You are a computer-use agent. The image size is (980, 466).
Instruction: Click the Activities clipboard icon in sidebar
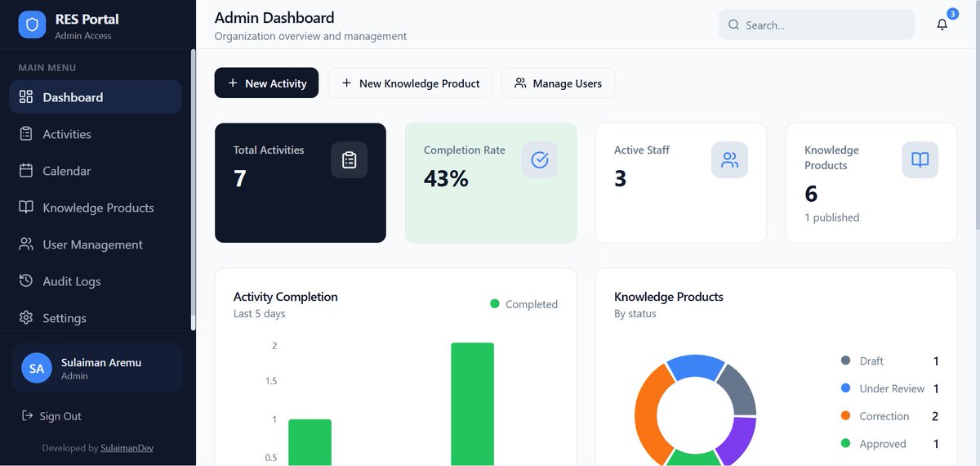coord(26,133)
